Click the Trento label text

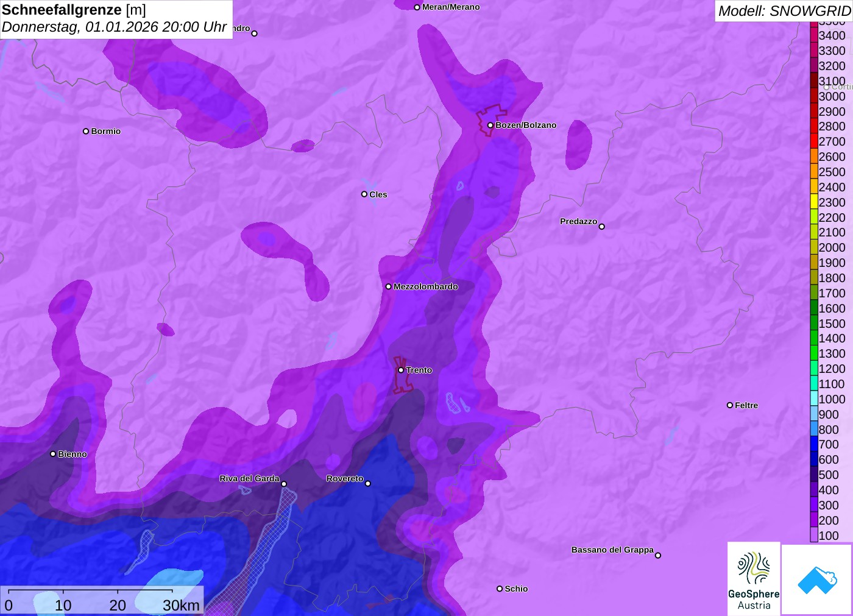419,370
